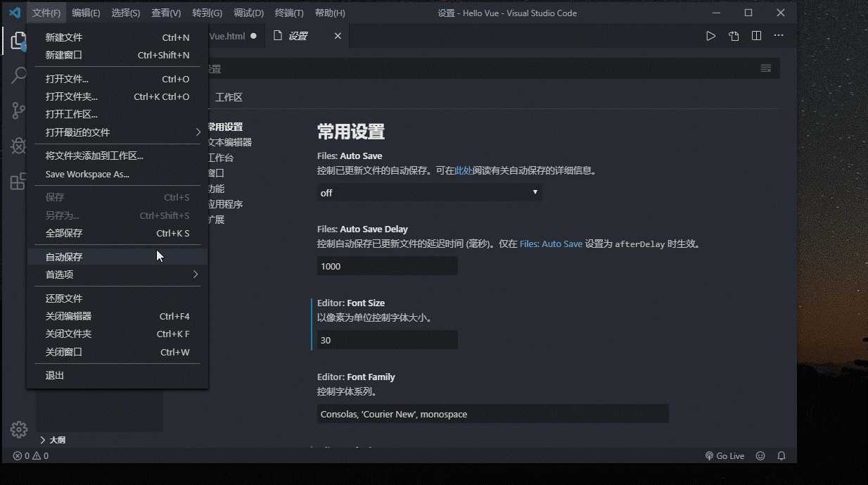The image size is (868, 485).
Task: Choose 关闭文件夹 menu entry
Action: [x=117, y=334]
